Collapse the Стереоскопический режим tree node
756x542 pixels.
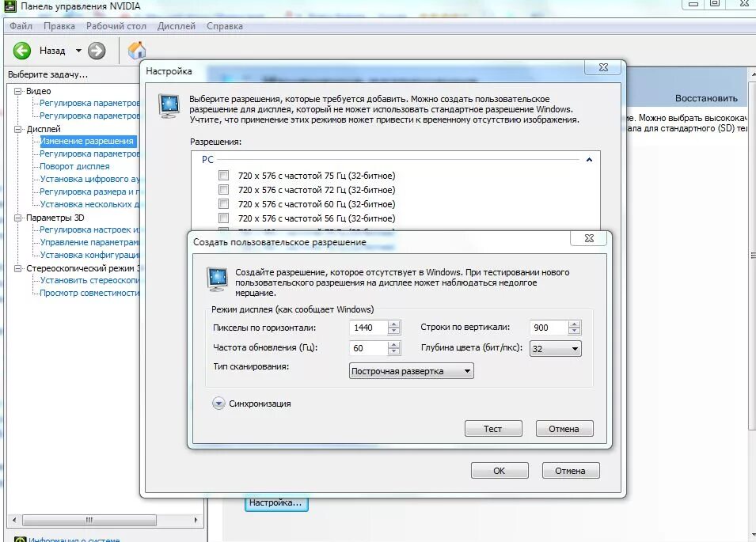(18, 268)
